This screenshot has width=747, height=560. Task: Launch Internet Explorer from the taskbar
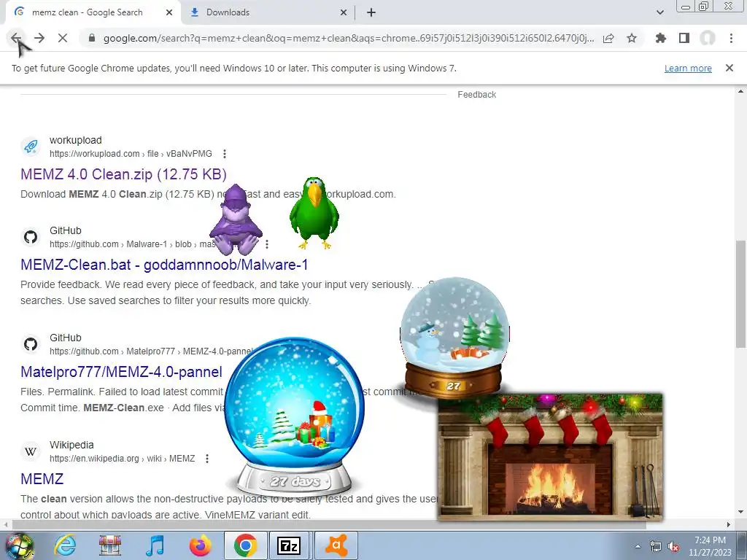pos(65,545)
